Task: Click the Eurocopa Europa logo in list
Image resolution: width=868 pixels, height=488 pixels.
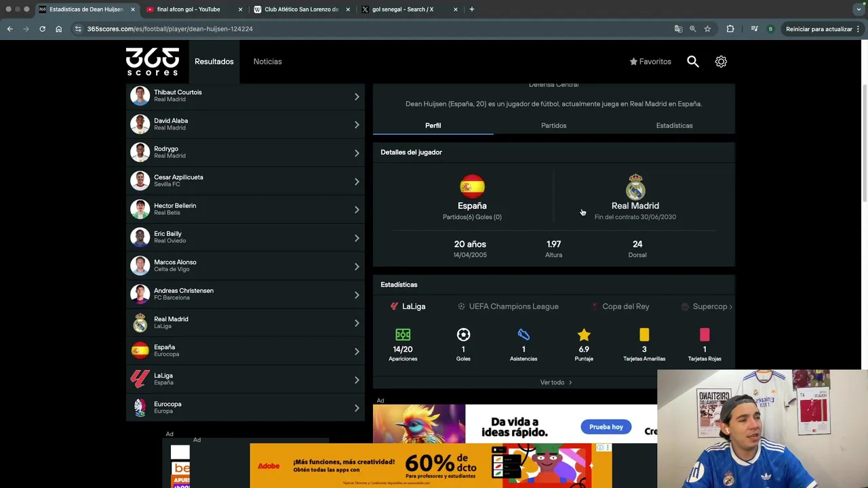Action: [x=140, y=407]
